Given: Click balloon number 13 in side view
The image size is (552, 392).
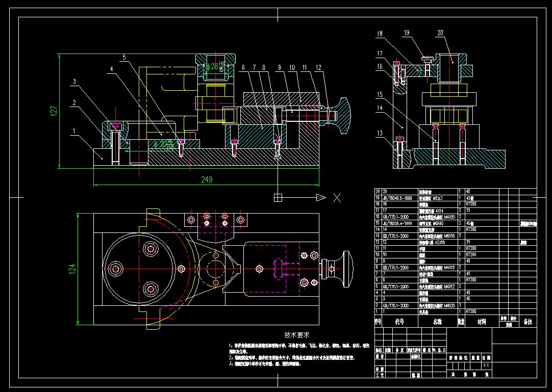Looking at the screenshot, I should (380, 133).
